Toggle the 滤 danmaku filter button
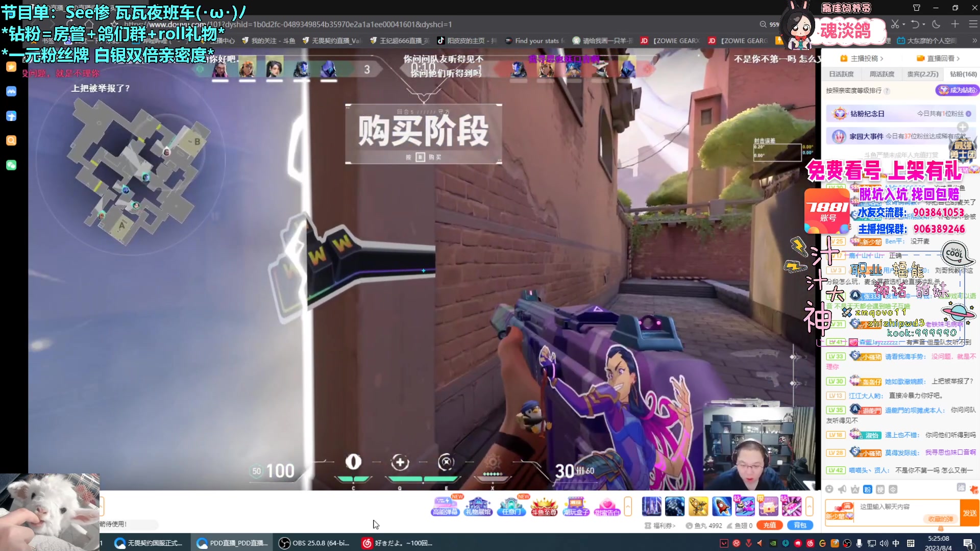 click(x=961, y=488)
